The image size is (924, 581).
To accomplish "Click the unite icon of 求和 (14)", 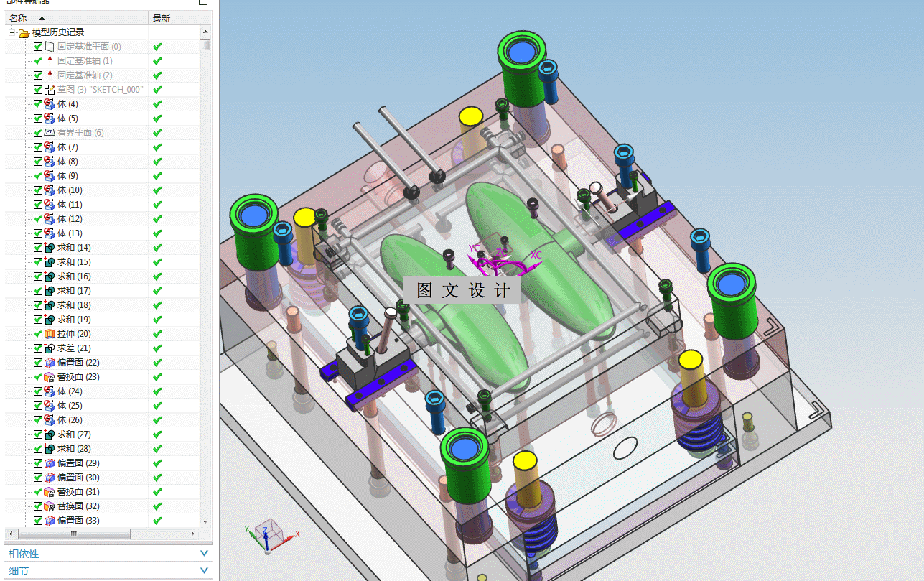I will (x=50, y=248).
